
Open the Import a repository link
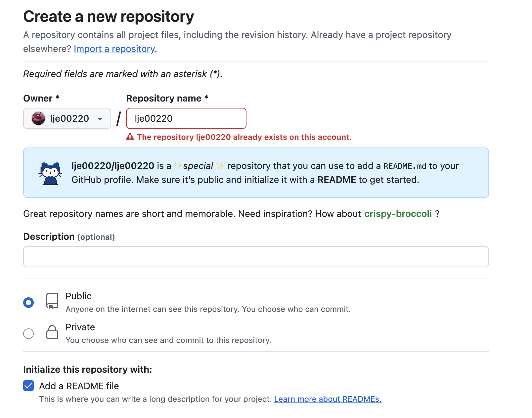pyautogui.click(x=115, y=49)
